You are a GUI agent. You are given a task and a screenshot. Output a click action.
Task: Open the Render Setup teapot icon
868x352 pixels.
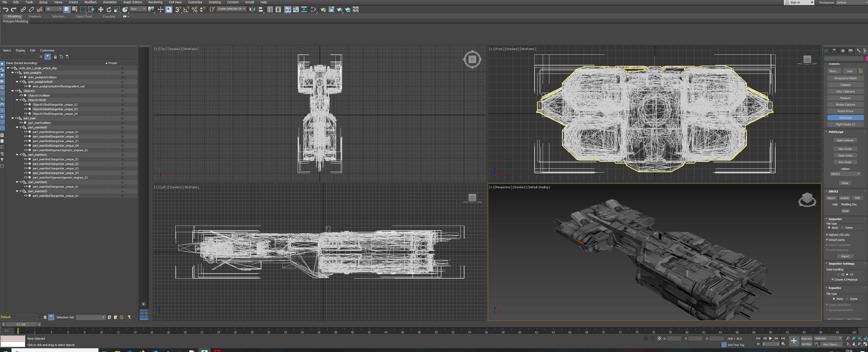click(x=323, y=9)
